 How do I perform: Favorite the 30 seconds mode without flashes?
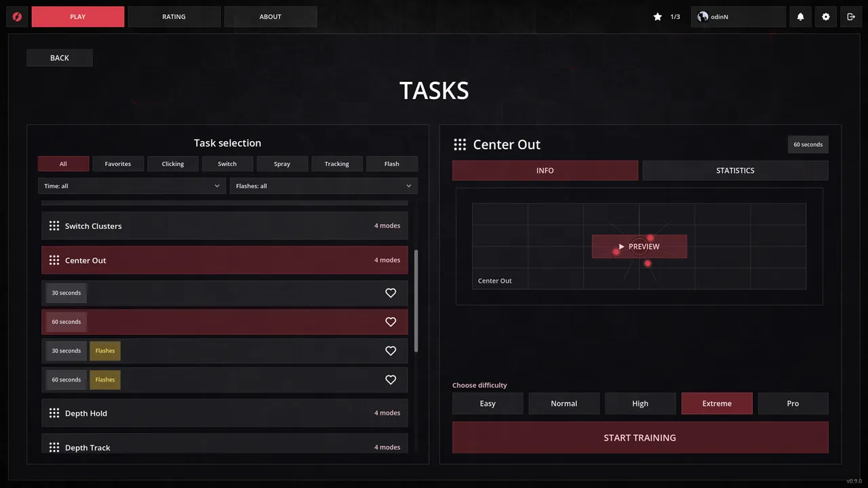[x=391, y=293]
